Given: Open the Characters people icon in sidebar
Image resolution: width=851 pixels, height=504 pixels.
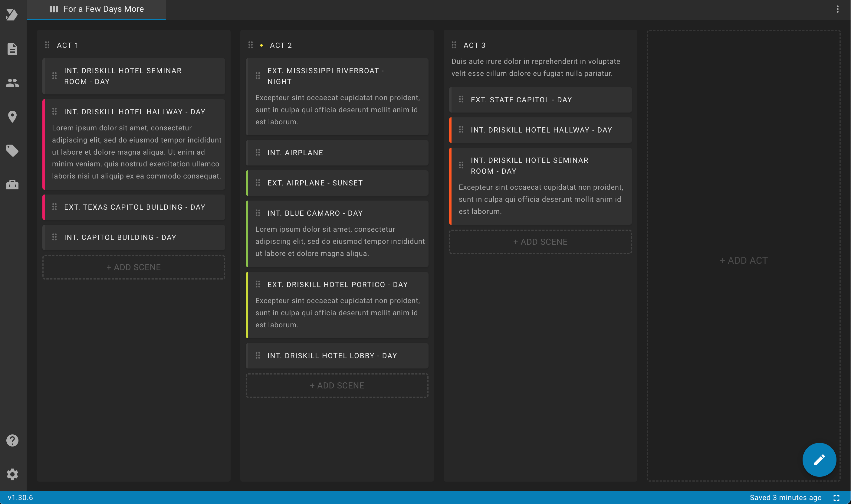Looking at the screenshot, I should click(12, 83).
